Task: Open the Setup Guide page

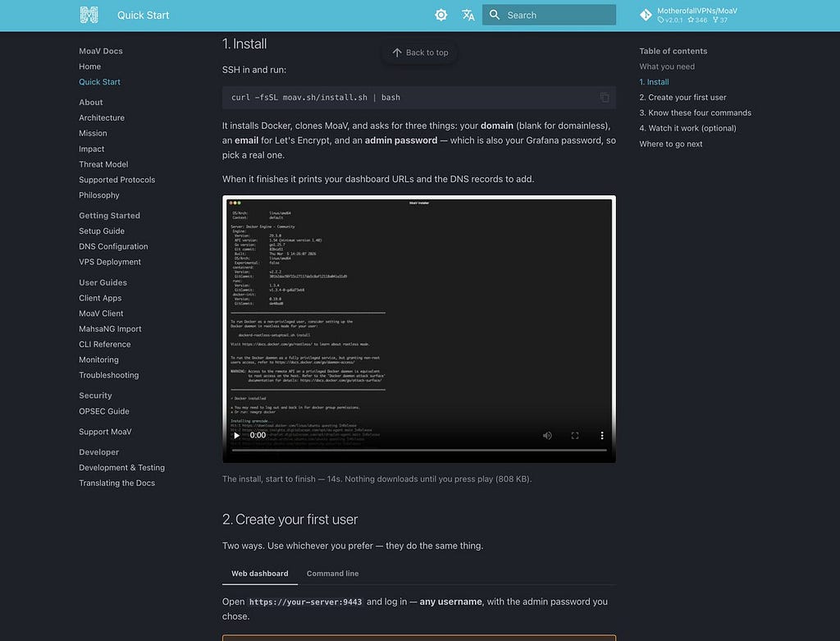Action: tap(102, 231)
